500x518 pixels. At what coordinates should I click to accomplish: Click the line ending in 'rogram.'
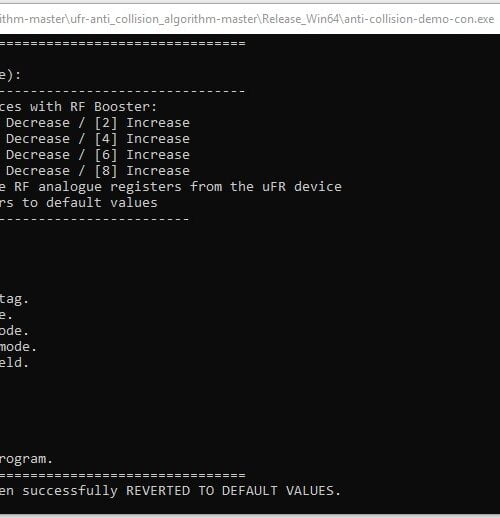[26, 459]
